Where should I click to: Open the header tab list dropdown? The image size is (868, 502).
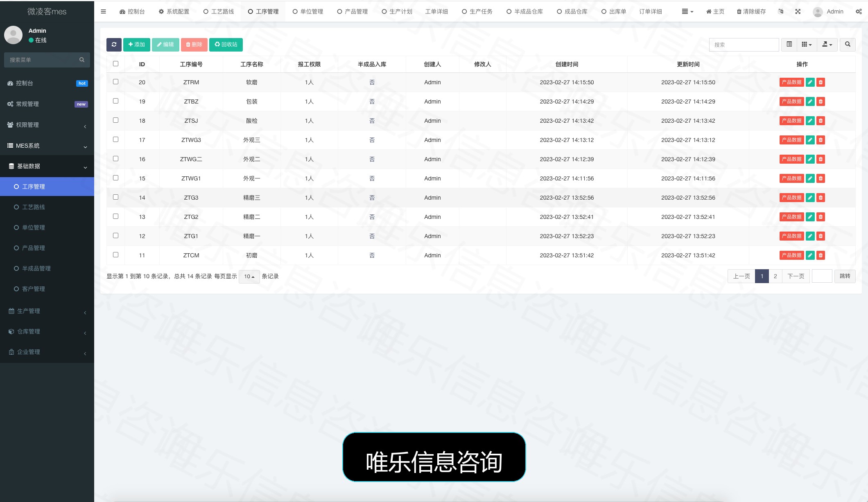coord(687,11)
